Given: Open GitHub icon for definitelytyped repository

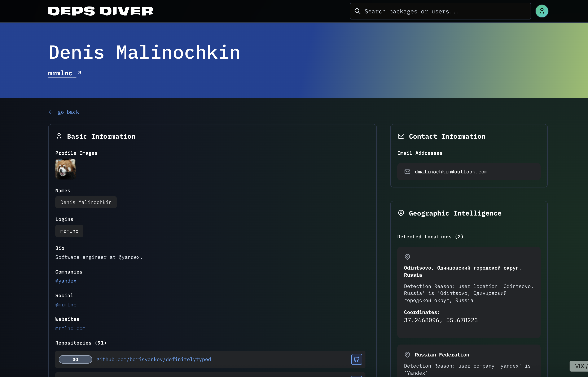Looking at the screenshot, I should (x=356, y=359).
